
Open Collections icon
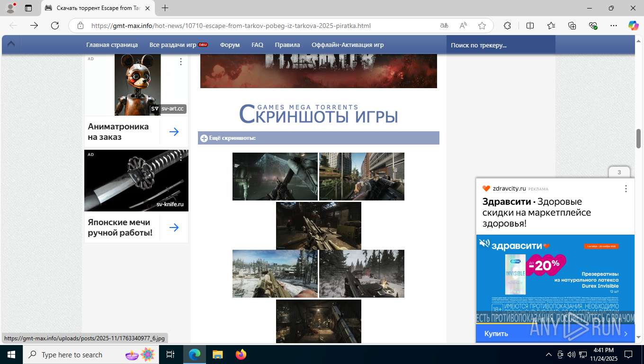pos(572,26)
